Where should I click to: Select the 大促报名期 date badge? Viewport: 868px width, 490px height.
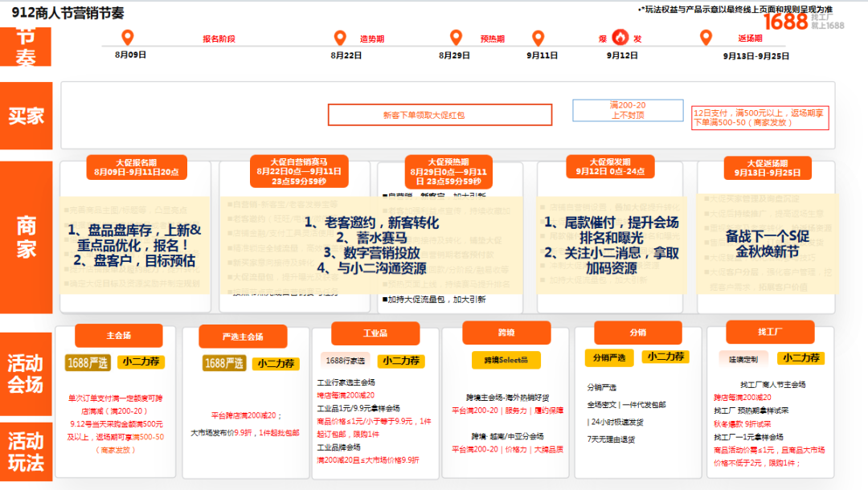click(137, 167)
